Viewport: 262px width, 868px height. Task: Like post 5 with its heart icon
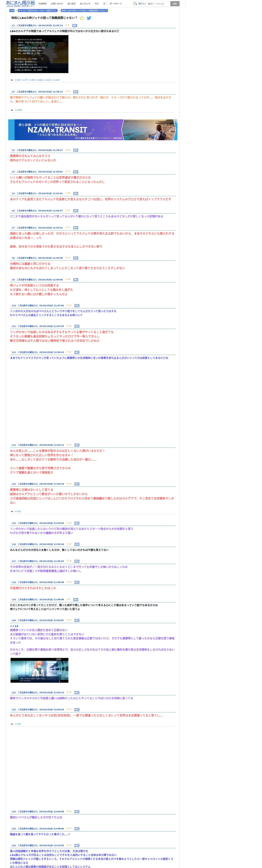[x=66, y=193]
